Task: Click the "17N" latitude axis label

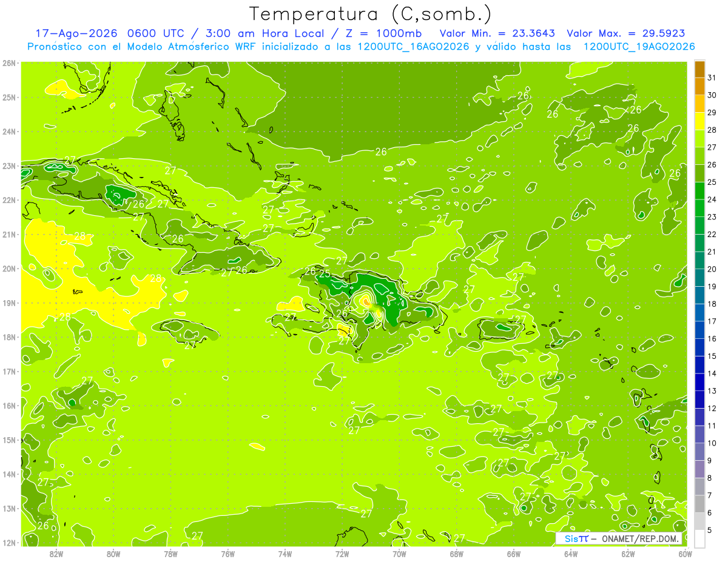Action: point(8,371)
